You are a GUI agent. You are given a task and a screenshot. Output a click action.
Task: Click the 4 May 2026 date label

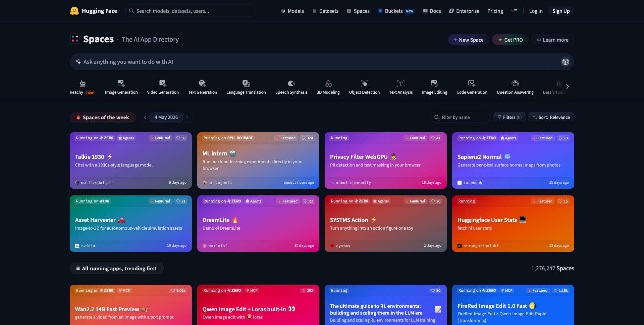pyautogui.click(x=166, y=117)
